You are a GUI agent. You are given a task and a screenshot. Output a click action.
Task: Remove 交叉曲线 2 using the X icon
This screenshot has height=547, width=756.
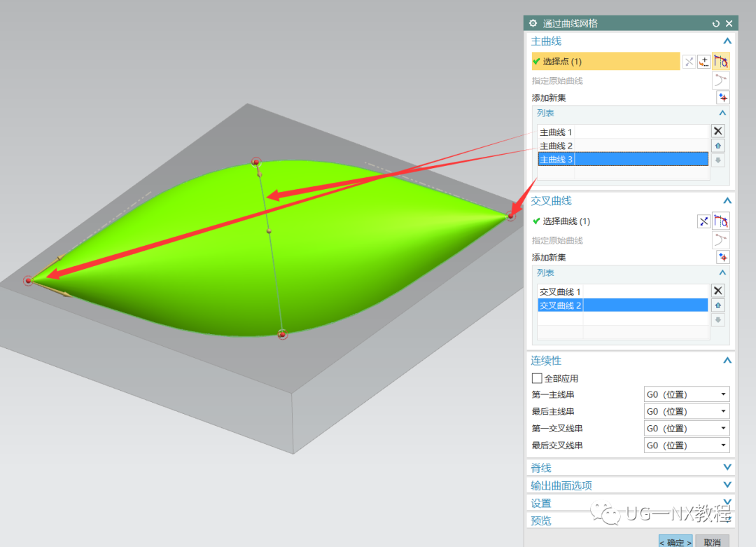(x=717, y=291)
